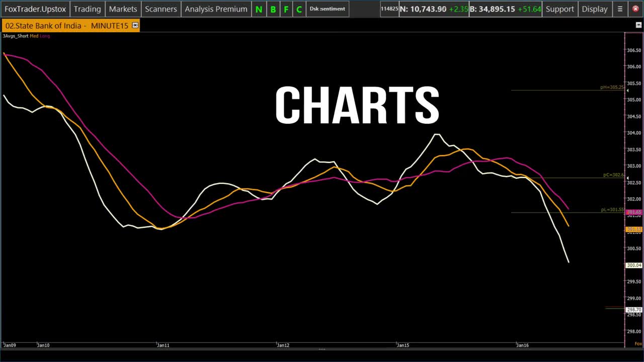Click the green F toolbar icon
This screenshot has width=644, height=362.
(286, 9)
